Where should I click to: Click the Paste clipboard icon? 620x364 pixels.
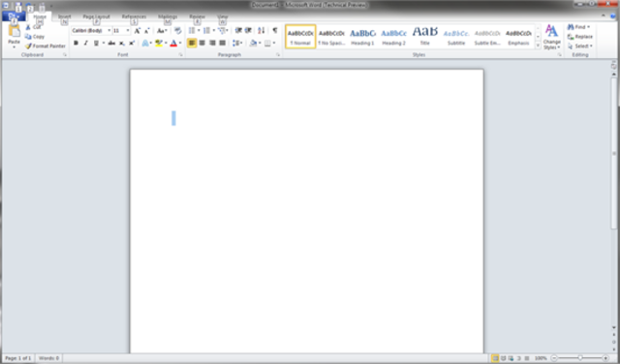point(14,32)
